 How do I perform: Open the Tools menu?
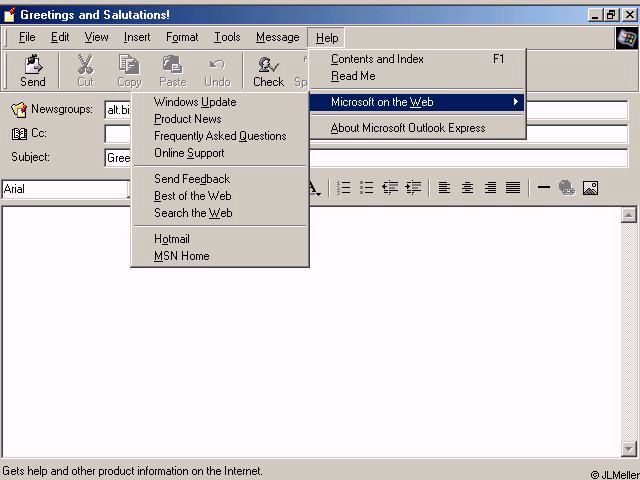click(x=227, y=38)
